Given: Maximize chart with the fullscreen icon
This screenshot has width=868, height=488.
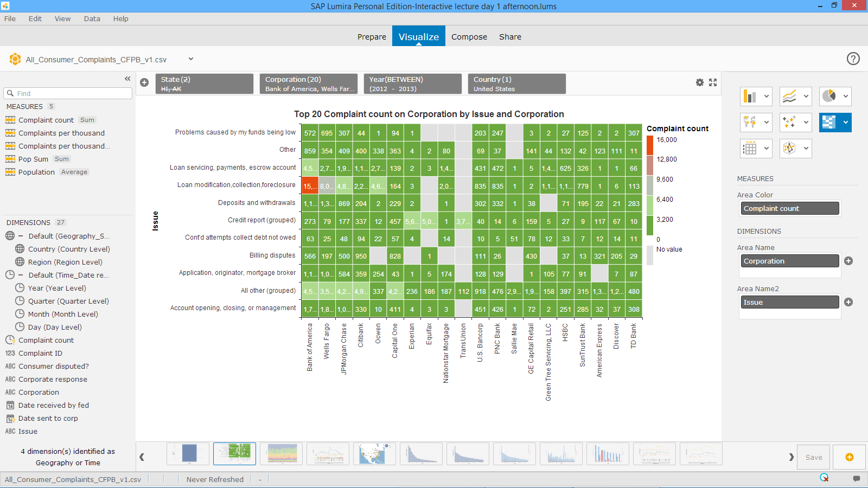Looking at the screenshot, I should coord(713,82).
